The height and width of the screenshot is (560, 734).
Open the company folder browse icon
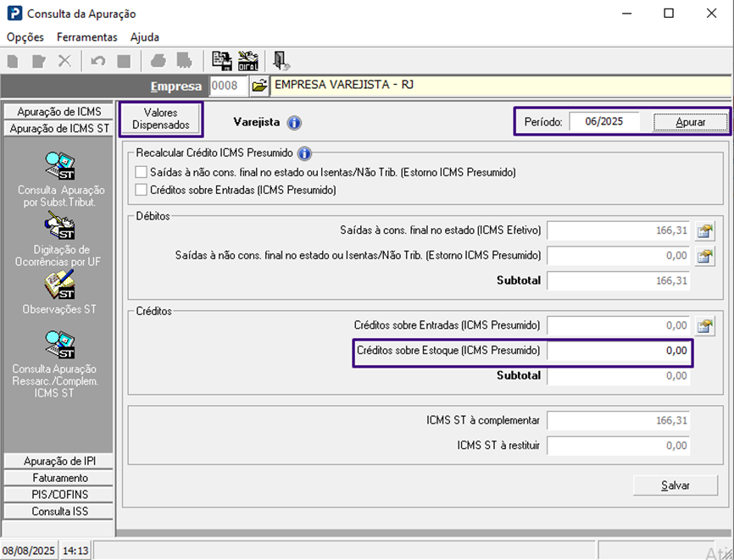[259, 86]
